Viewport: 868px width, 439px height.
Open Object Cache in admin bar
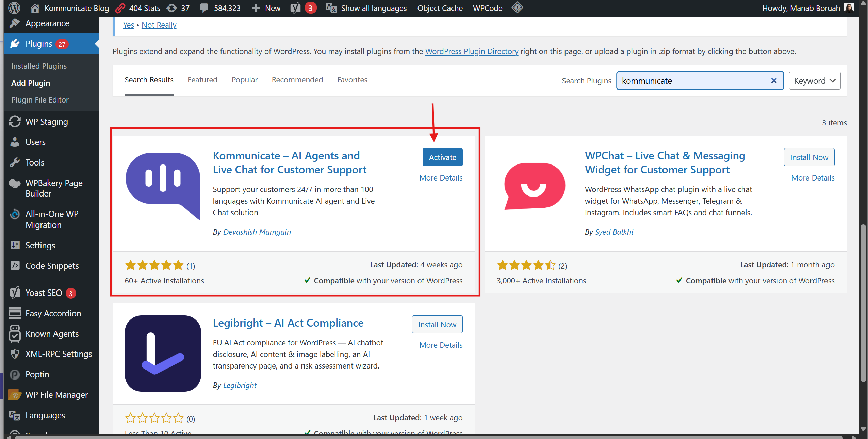pyautogui.click(x=440, y=8)
